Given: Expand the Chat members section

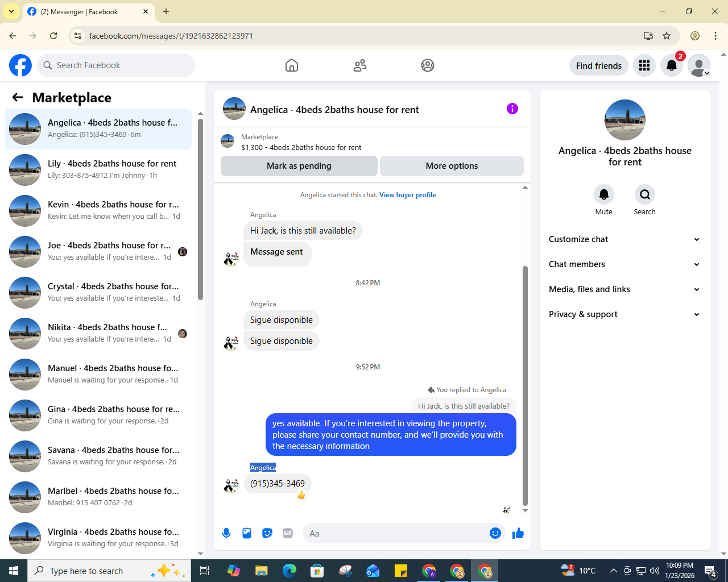Looking at the screenshot, I should point(624,264).
